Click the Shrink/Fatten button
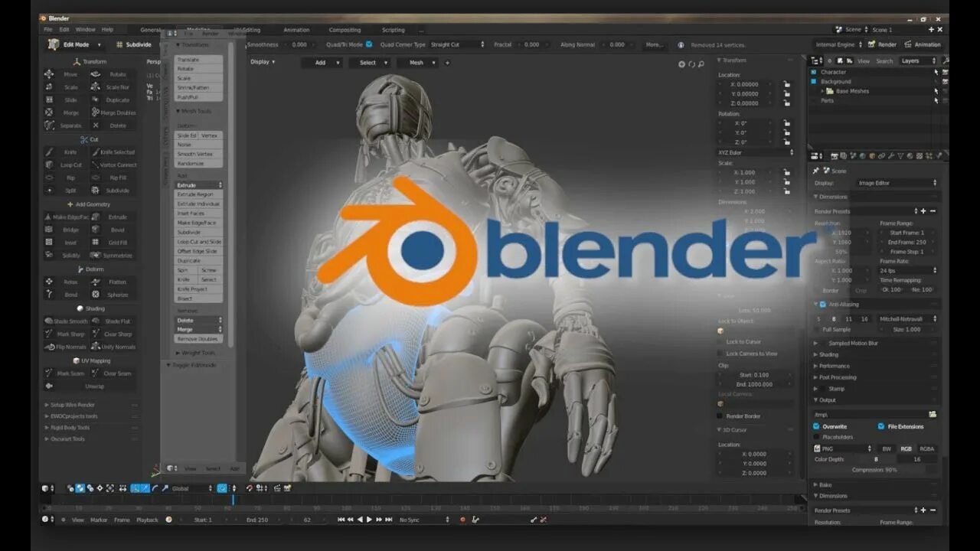Viewport: 980px width, 551px height. click(x=199, y=87)
